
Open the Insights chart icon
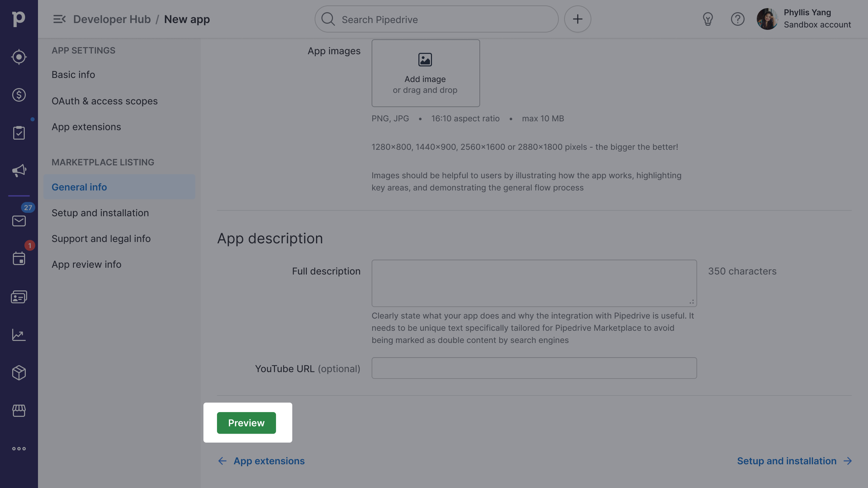19,335
